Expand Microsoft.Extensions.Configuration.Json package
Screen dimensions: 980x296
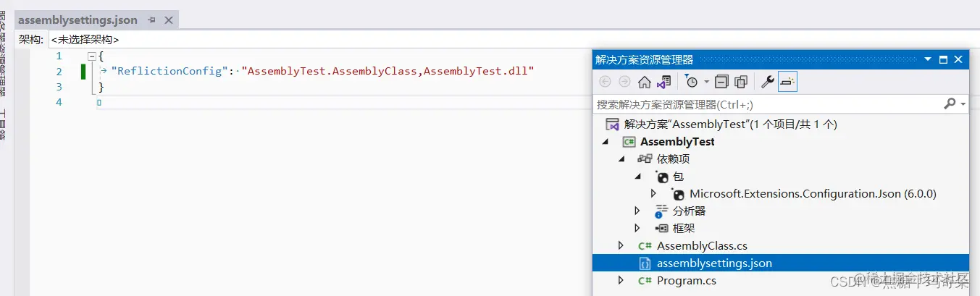(653, 193)
